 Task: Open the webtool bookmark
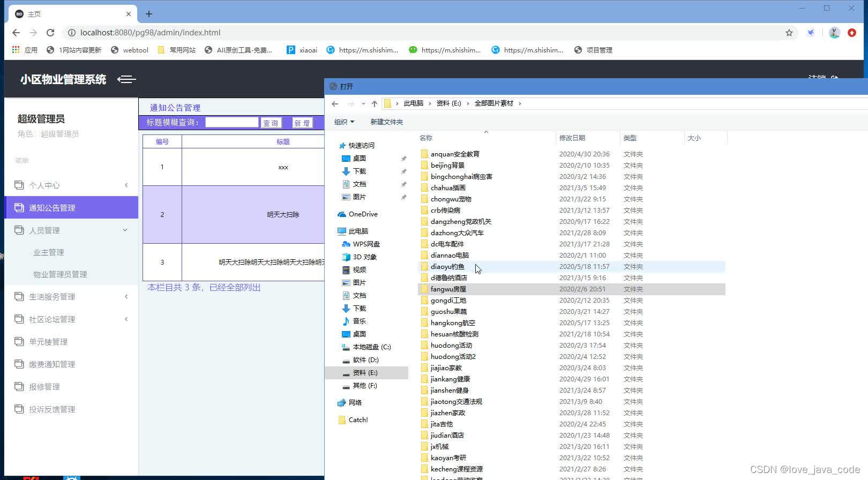(x=130, y=50)
